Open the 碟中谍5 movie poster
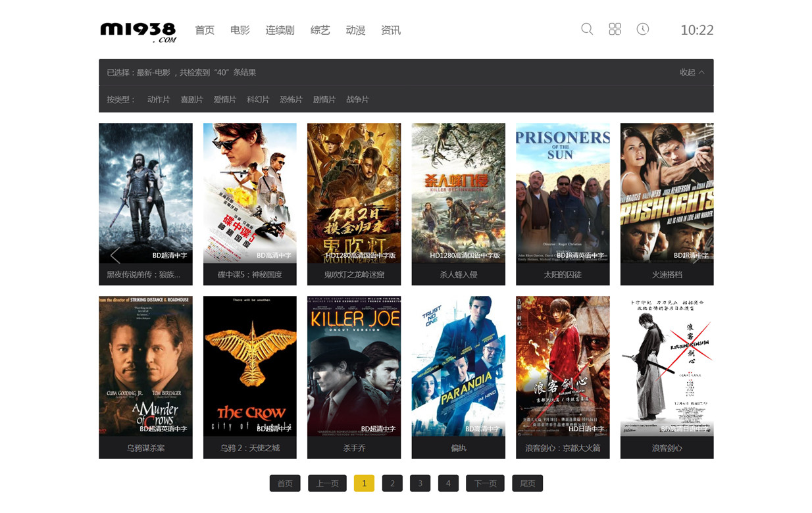This screenshot has width=812, height=513. point(250,193)
